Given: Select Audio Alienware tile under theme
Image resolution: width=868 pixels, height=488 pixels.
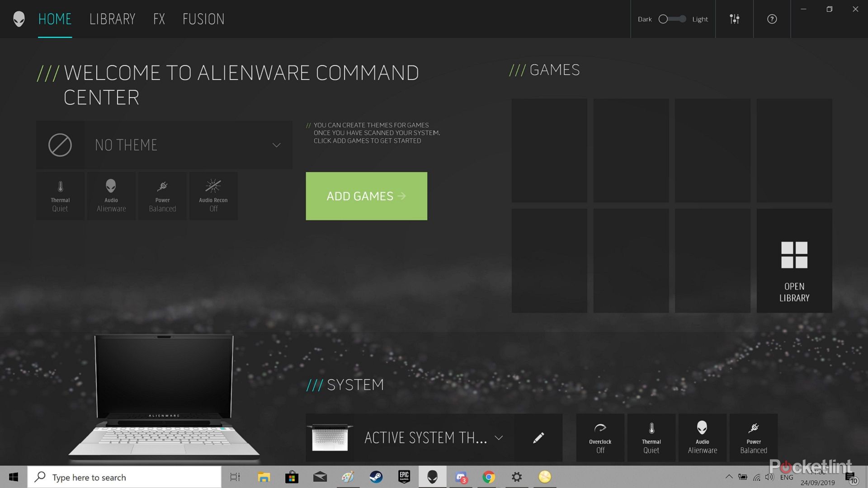Looking at the screenshot, I should click(111, 196).
